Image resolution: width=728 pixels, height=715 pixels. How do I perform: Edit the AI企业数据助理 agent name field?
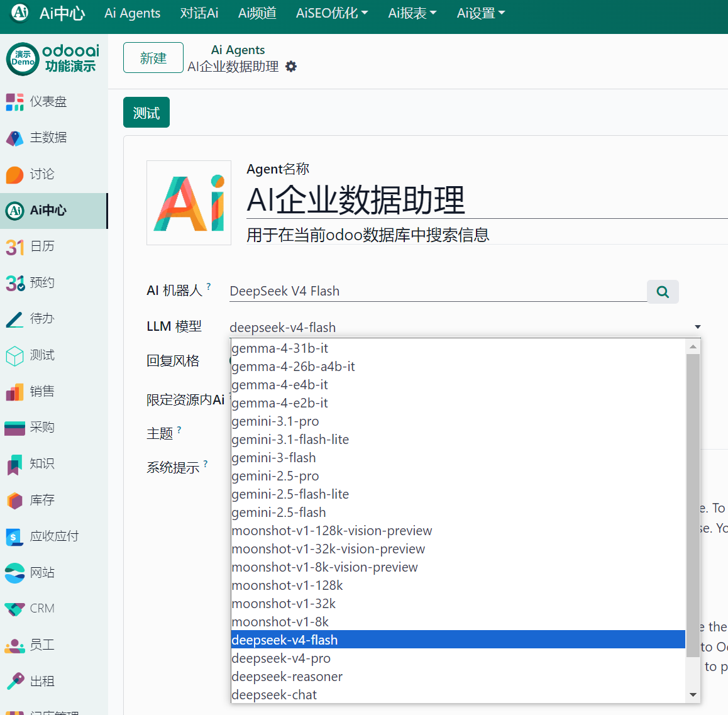[x=487, y=200]
